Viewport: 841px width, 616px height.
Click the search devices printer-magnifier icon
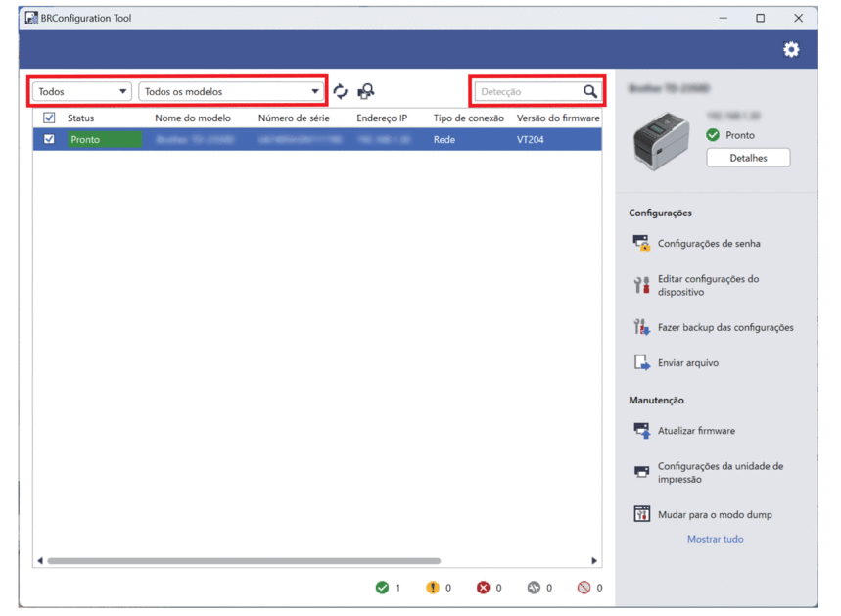(366, 91)
